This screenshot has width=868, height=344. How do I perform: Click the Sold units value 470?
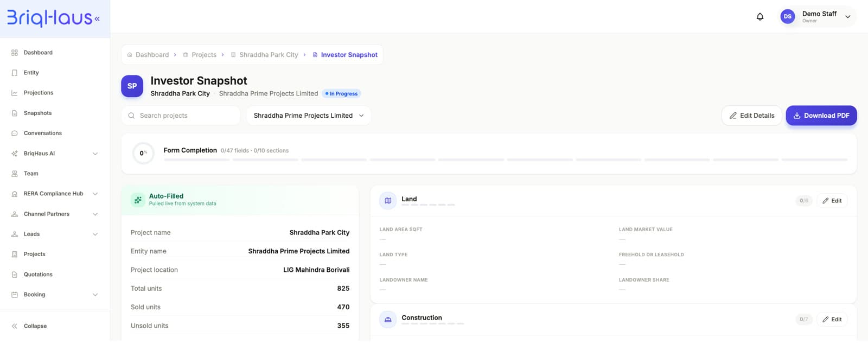pos(343,307)
